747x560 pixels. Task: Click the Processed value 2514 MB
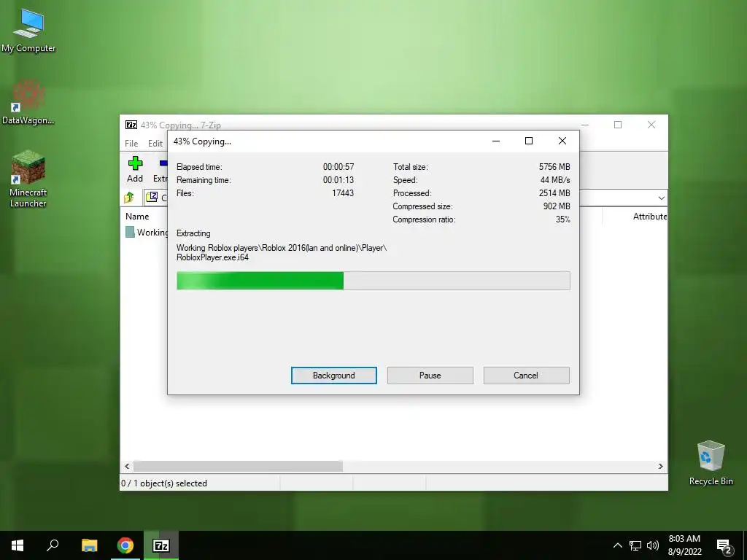pyautogui.click(x=554, y=192)
